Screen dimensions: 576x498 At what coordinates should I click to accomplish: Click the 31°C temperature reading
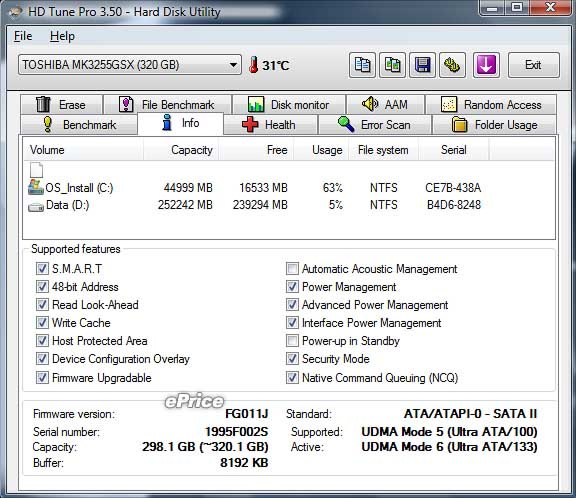coord(276,65)
